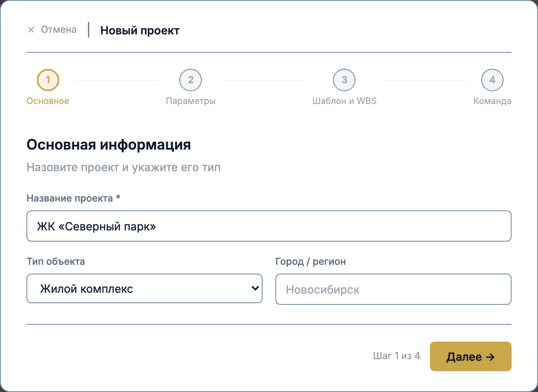Click the 'Основная информация' heading

pos(108,144)
